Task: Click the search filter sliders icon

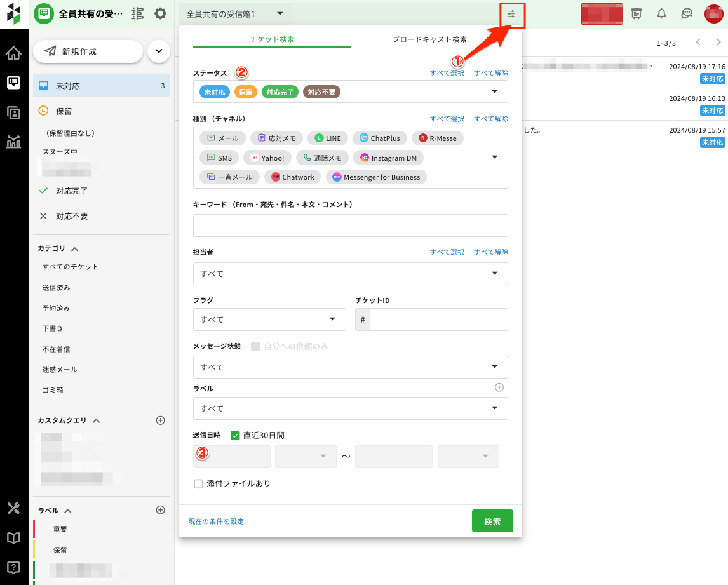Action: pyautogui.click(x=511, y=13)
